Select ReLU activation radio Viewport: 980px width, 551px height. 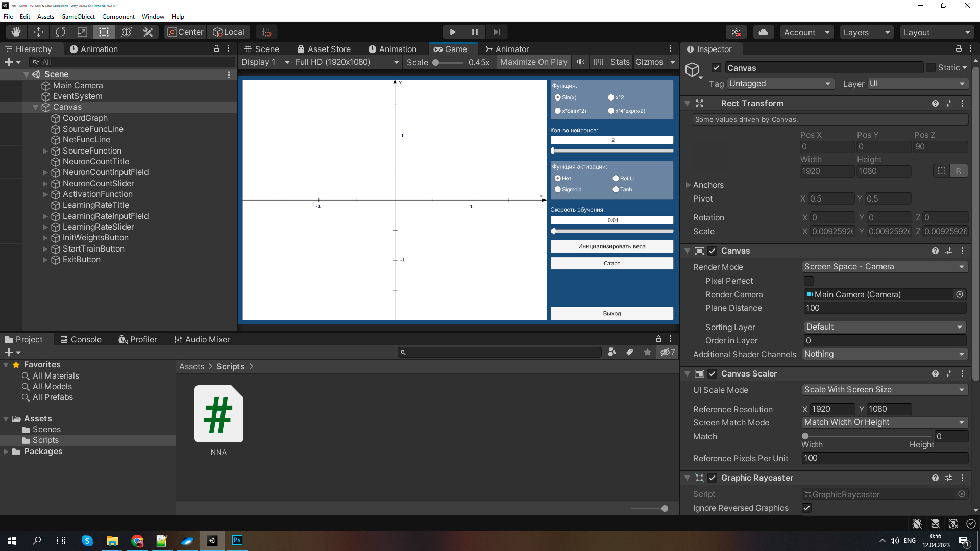click(616, 178)
